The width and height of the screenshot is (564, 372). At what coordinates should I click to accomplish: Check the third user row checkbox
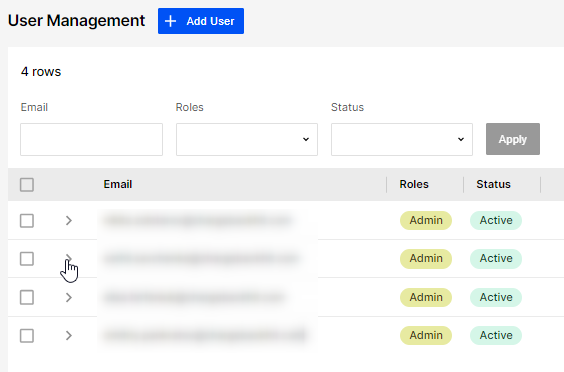coord(27,298)
